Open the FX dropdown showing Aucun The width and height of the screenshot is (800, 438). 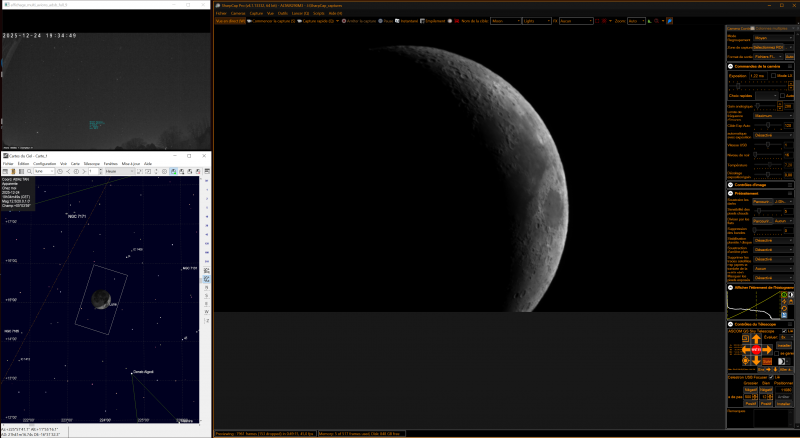tap(576, 21)
